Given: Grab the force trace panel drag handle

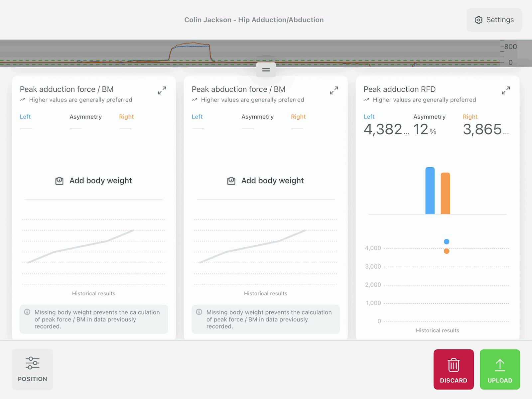Looking at the screenshot, I should pyautogui.click(x=266, y=69).
